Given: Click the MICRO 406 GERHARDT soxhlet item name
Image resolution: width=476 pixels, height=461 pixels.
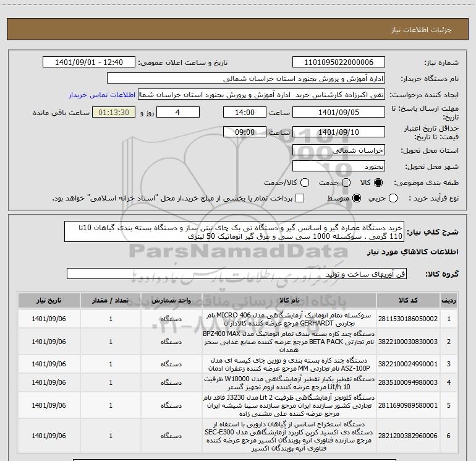Looking at the screenshot, I should (289, 319).
